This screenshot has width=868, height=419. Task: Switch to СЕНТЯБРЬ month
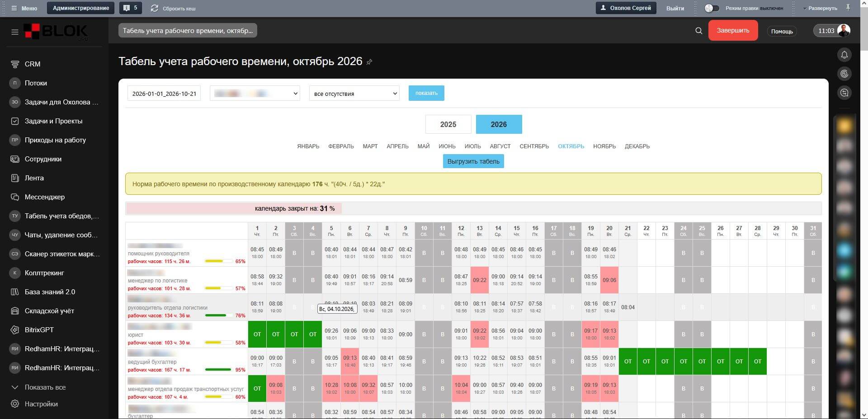click(x=534, y=146)
